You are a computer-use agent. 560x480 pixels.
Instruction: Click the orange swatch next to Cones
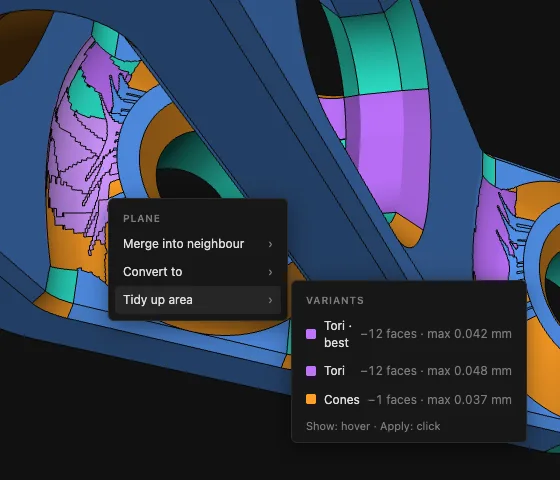click(x=311, y=399)
